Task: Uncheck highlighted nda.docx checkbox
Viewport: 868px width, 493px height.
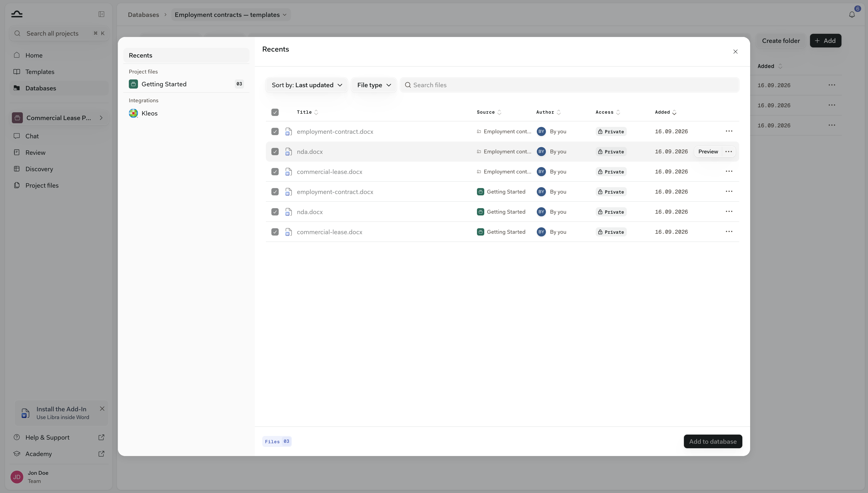Action: 275,151
